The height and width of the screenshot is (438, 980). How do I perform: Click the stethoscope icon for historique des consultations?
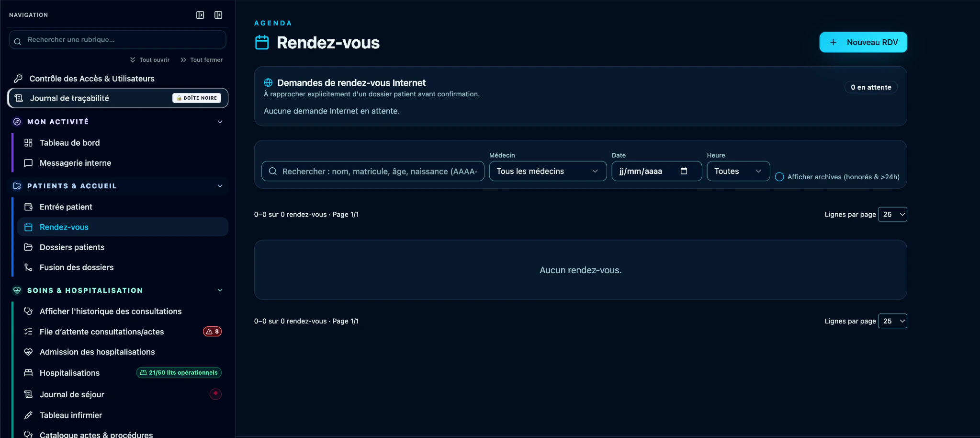28,311
